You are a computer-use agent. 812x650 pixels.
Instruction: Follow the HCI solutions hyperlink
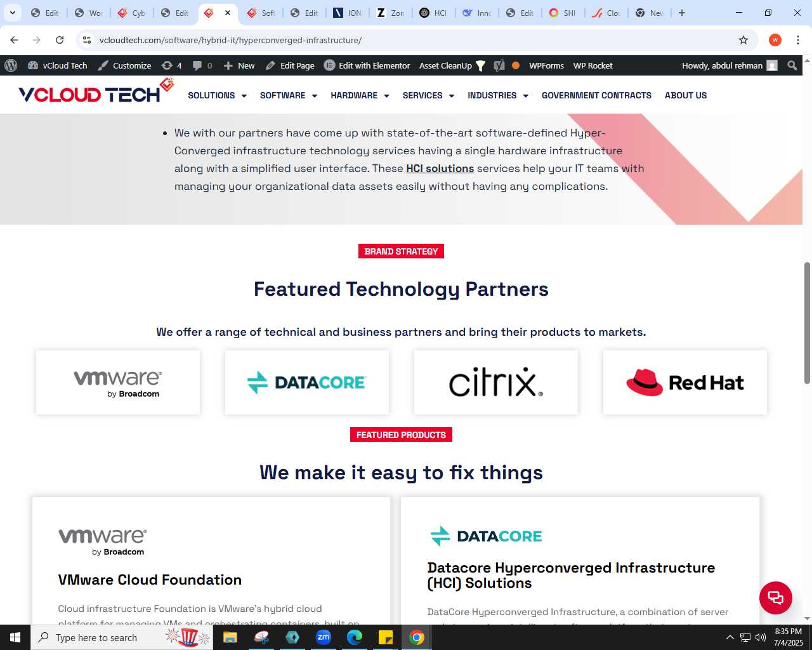(440, 168)
